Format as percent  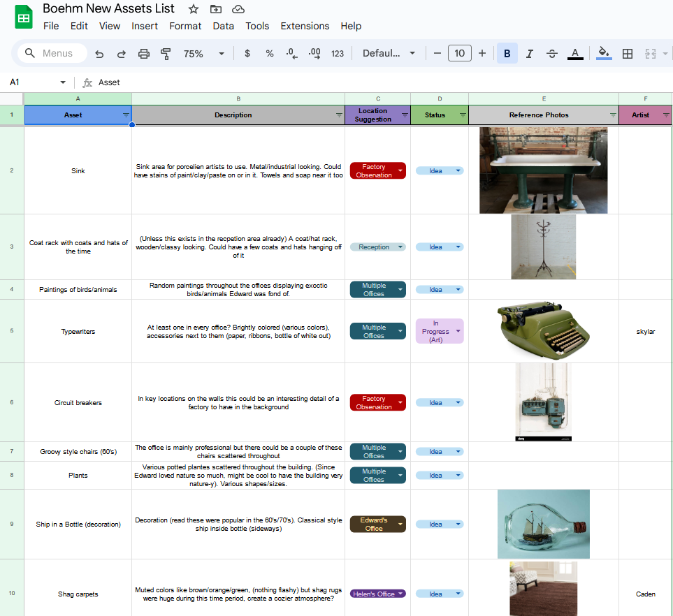coord(270,53)
